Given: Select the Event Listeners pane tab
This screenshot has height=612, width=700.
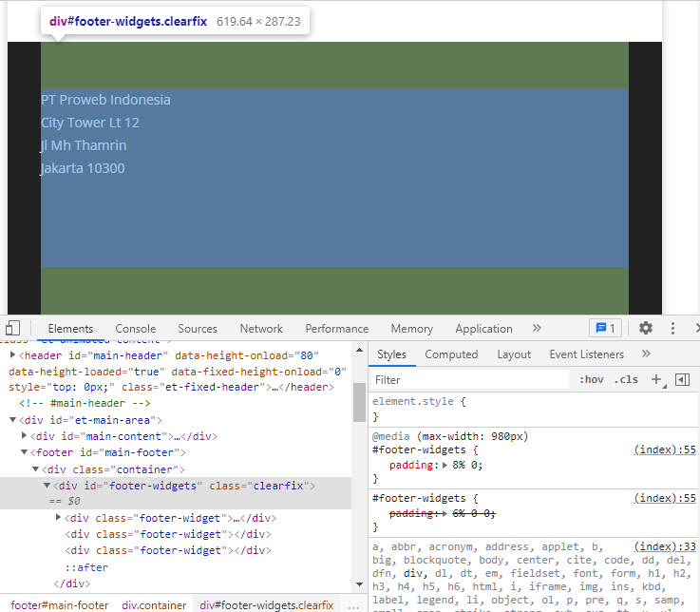Looking at the screenshot, I should pyautogui.click(x=587, y=354).
